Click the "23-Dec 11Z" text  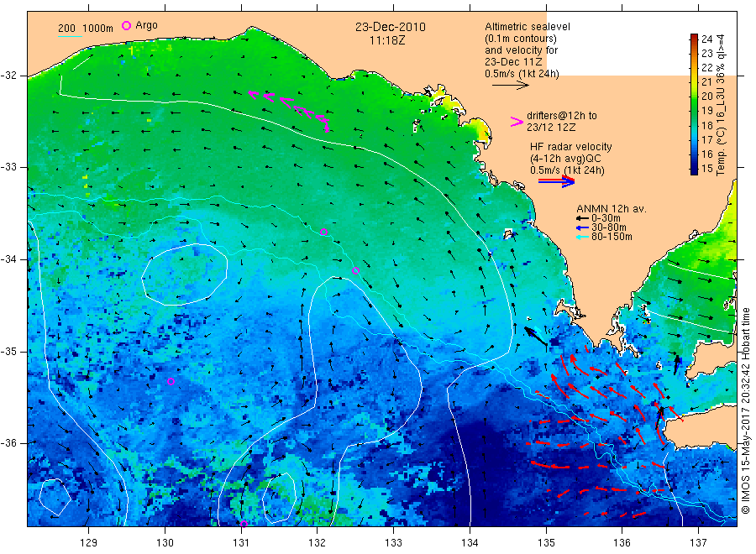click(x=513, y=62)
